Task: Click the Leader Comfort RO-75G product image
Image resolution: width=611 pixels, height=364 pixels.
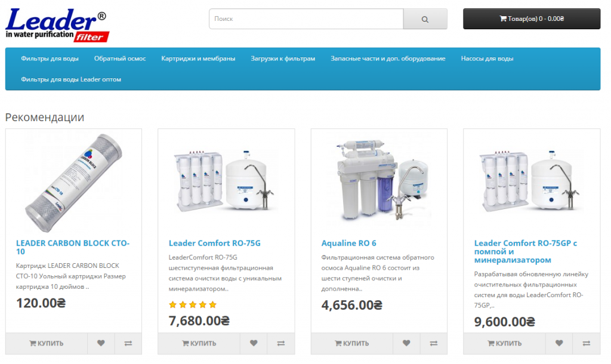Action: pyautogui.click(x=226, y=183)
